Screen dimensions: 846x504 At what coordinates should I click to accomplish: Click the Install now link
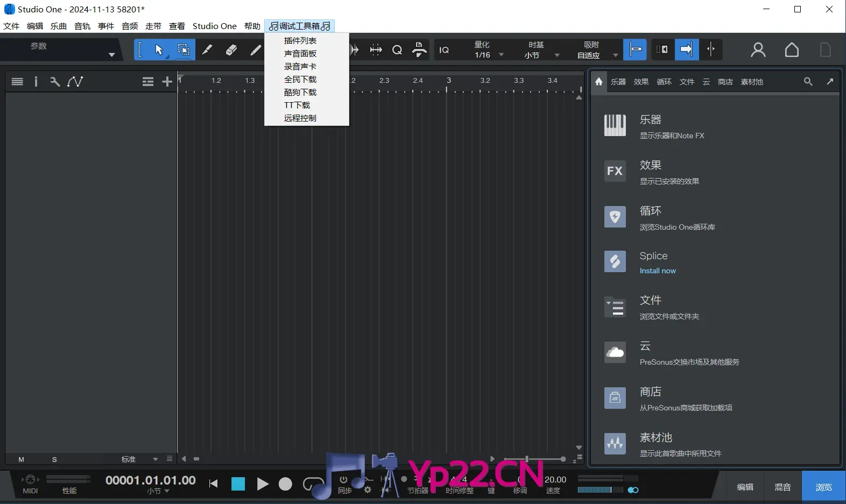pos(658,271)
